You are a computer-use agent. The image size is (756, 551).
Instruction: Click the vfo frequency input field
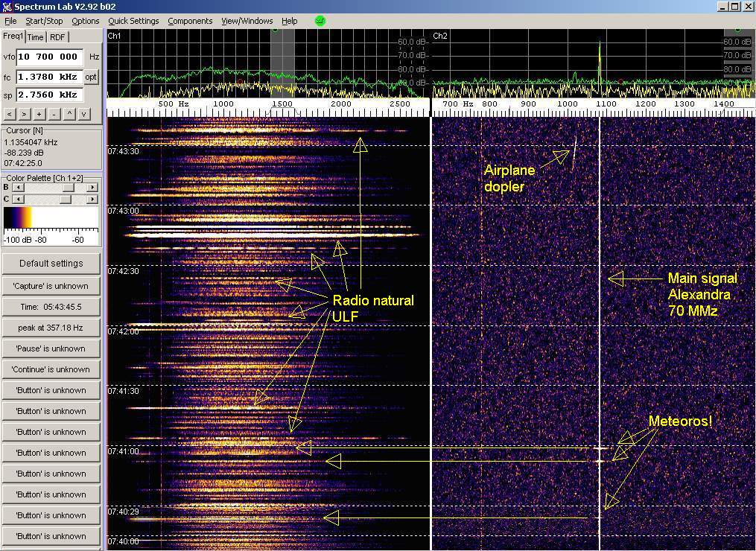[x=48, y=57]
